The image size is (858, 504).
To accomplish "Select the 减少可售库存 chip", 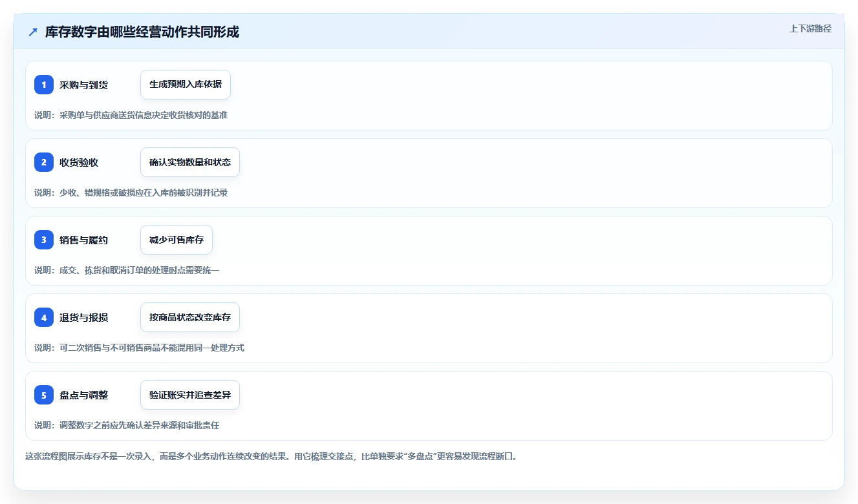I will 177,240.
